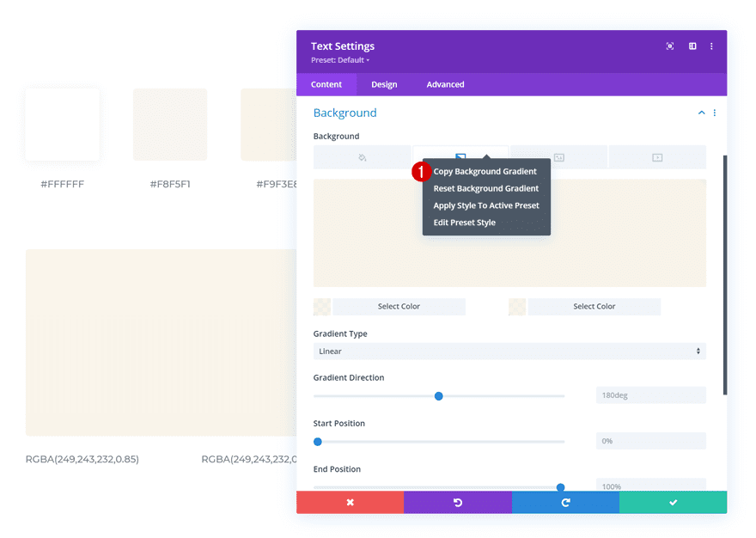Collapse the Background section chevron
Viewport: 756px width, 538px height.
(x=701, y=113)
